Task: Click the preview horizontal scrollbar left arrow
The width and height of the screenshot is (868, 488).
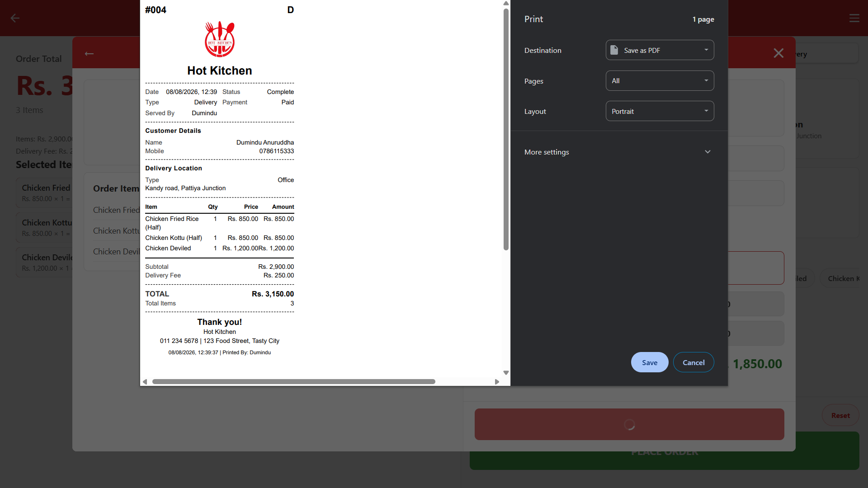Action: pos(145,382)
